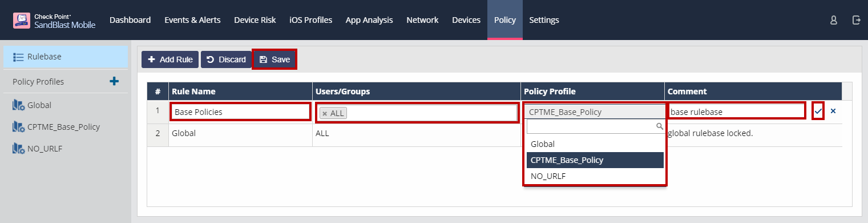Viewport: 868px width, 223px height.
Task: Add new policy profile plus icon
Action: pyautogui.click(x=114, y=81)
